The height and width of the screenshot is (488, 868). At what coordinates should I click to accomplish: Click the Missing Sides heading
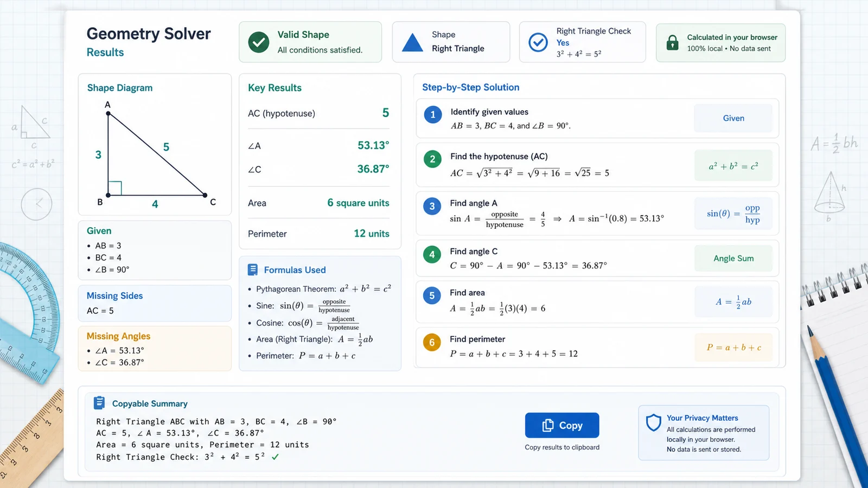coord(114,296)
